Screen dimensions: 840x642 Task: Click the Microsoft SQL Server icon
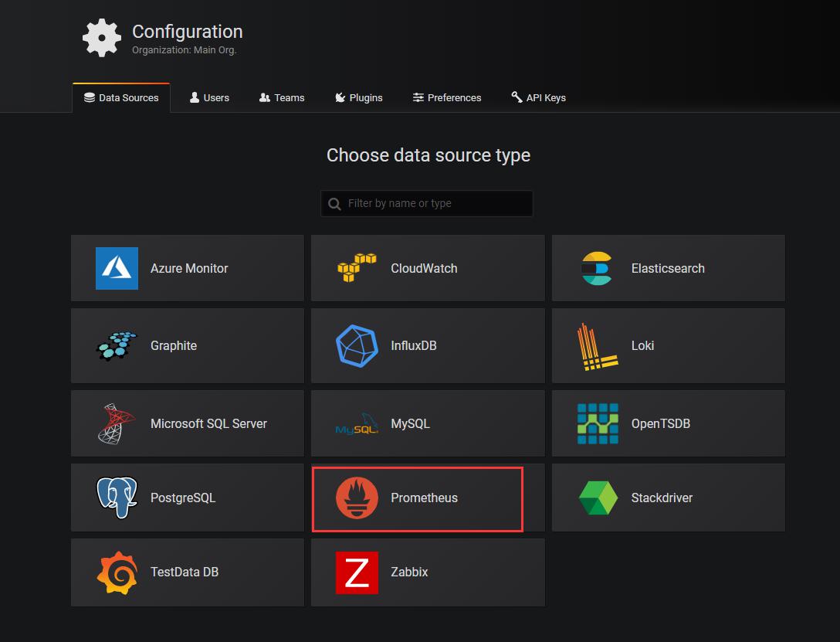tap(117, 423)
